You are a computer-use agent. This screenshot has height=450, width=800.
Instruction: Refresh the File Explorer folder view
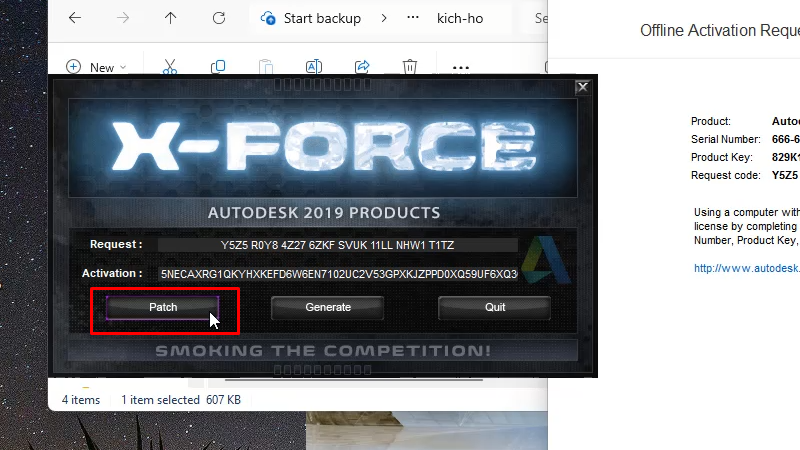(219, 18)
